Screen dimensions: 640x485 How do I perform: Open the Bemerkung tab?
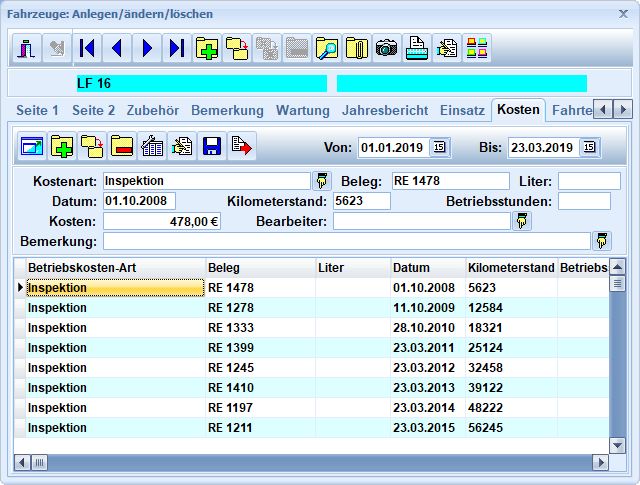coord(227,110)
